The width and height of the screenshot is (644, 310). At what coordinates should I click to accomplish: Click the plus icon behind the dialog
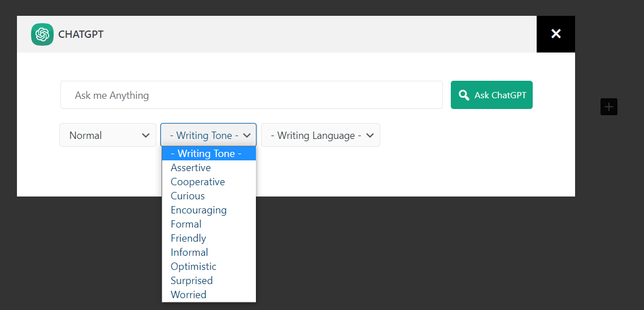(x=608, y=107)
